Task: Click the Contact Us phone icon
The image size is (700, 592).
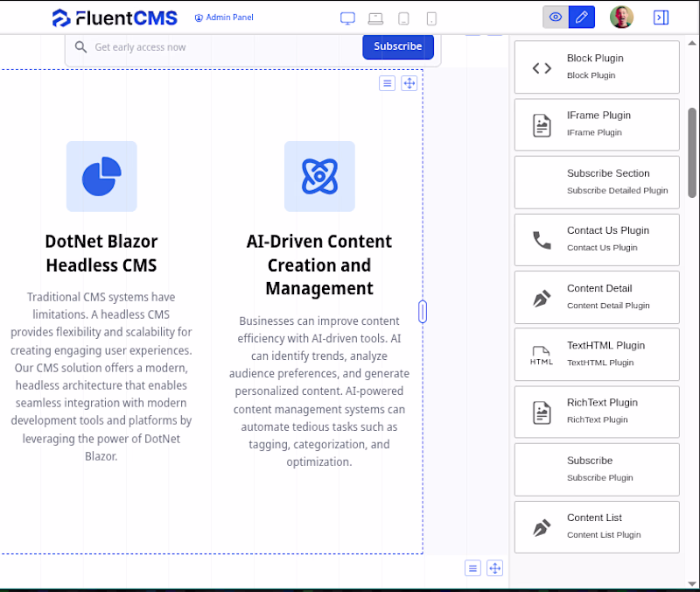Action: click(x=542, y=240)
